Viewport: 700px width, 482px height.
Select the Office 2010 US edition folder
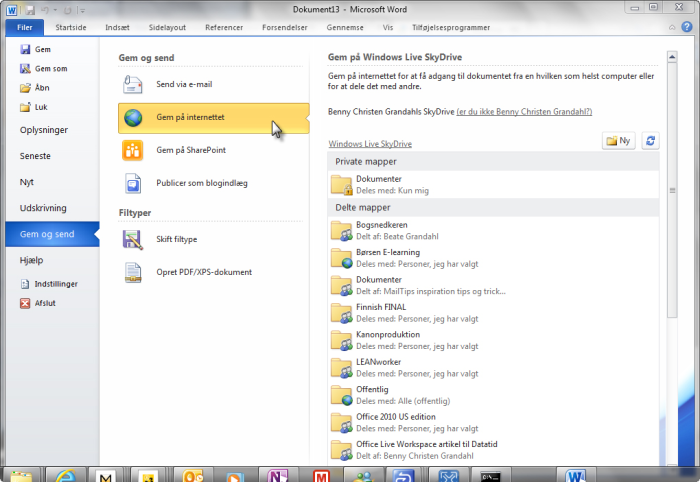point(493,423)
